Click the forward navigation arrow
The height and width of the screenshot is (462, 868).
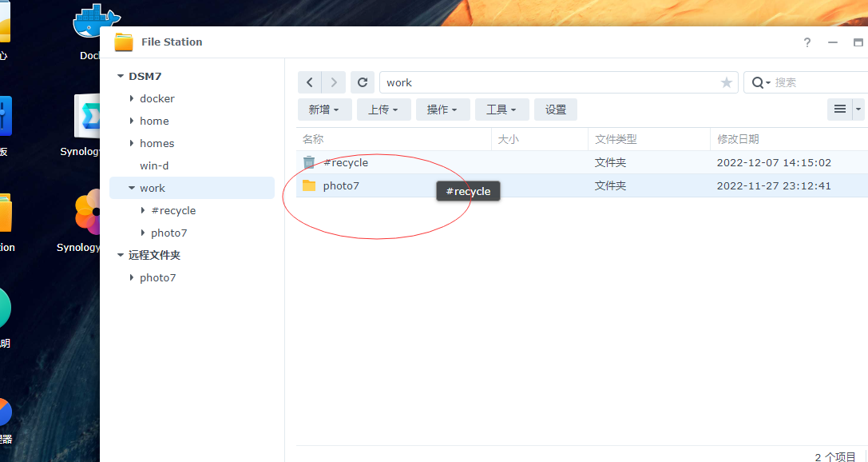pyautogui.click(x=334, y=82)
